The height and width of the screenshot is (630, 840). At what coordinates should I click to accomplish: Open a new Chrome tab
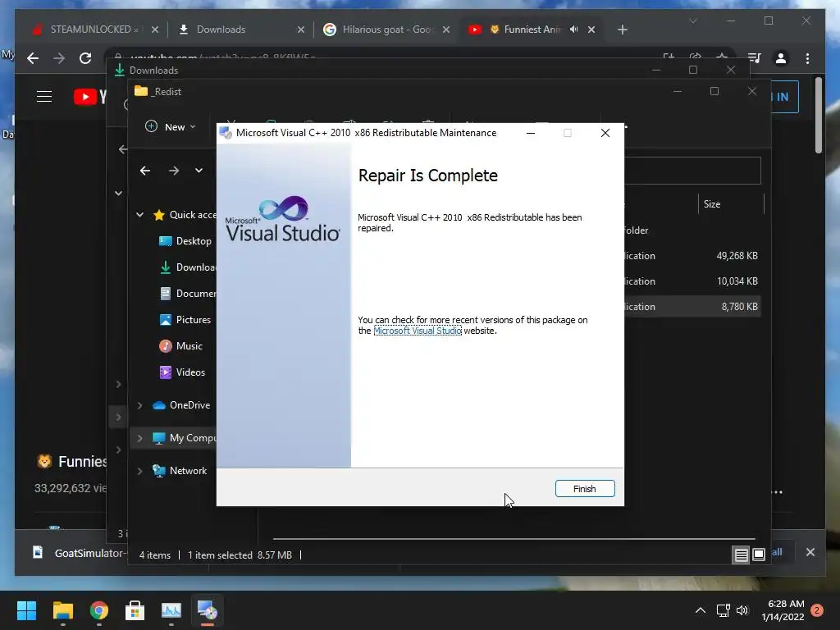tap(622, 30)
